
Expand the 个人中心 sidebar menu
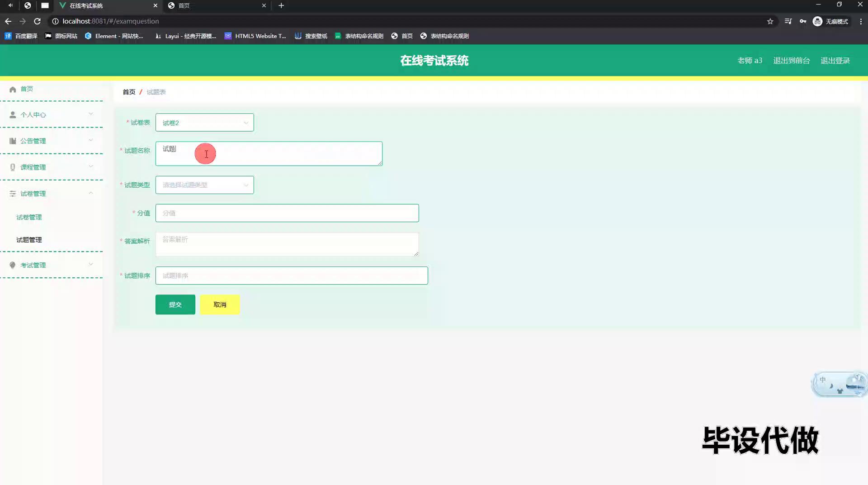52,115
